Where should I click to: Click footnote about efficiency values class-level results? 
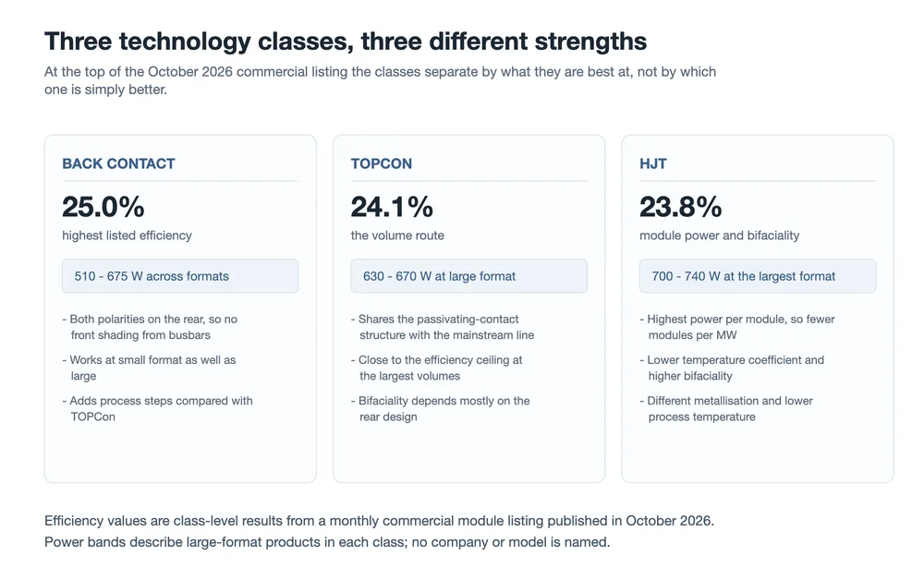[x=379, y=521]
